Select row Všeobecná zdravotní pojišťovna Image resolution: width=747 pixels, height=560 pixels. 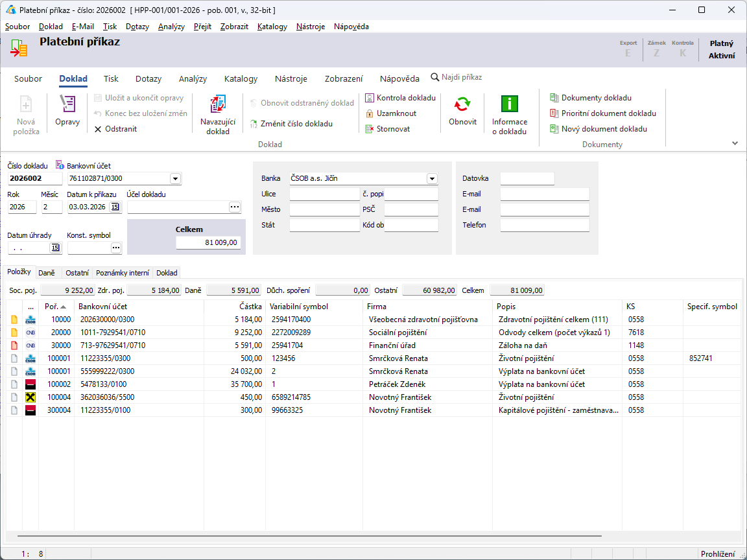point(374,320)
